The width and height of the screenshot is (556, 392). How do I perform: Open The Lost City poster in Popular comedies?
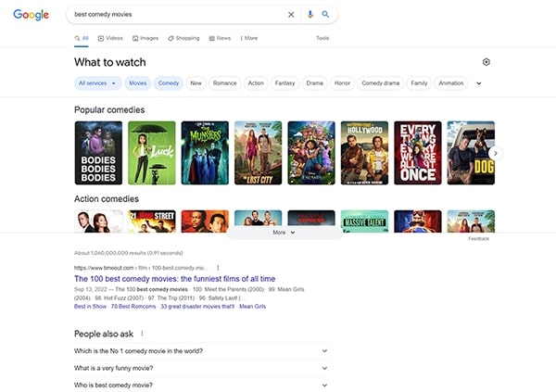click(259, 153)
